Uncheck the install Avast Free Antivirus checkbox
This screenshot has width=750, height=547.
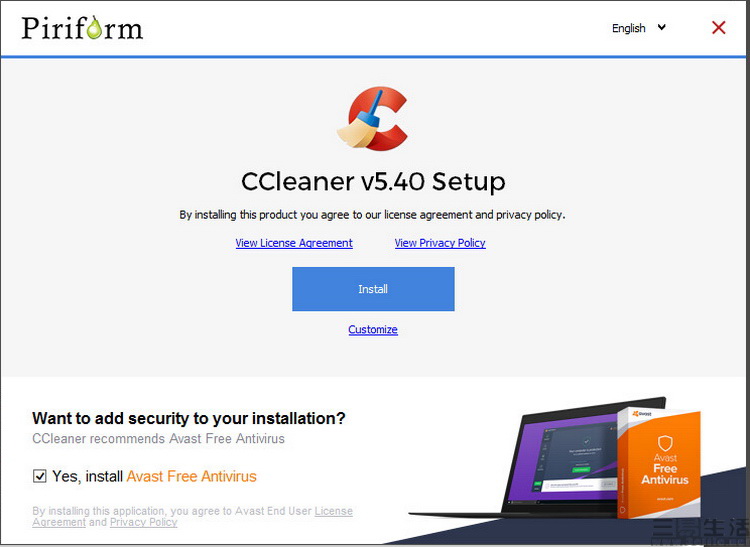tap(40, 476)
